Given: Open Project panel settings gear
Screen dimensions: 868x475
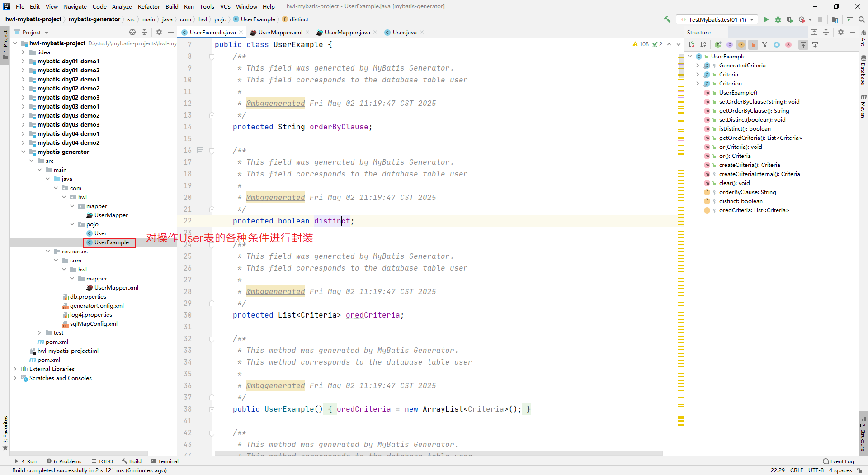Looking at the screenshot, I should (x=159, y=32).
